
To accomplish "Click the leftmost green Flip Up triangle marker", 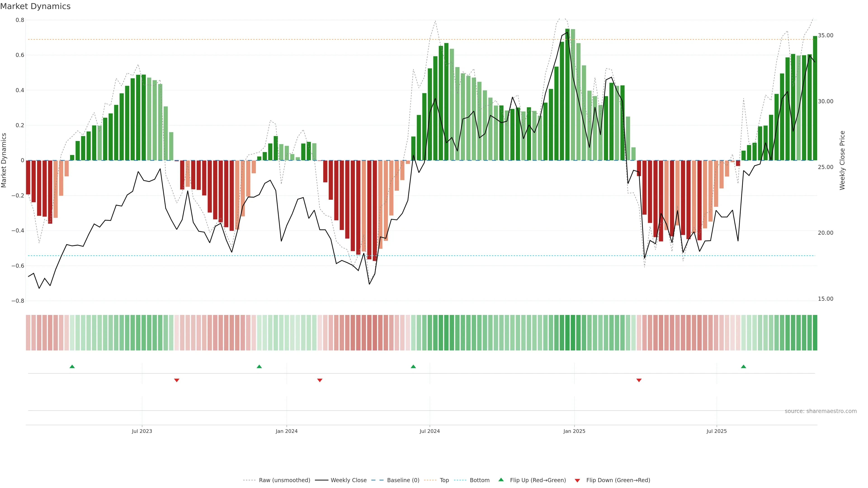I will tap(72, 366).
